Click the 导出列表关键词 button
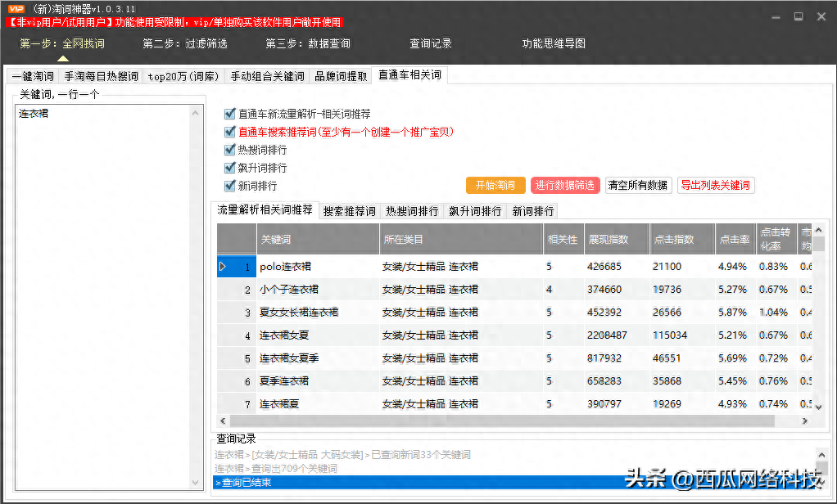The image size is (837, 504). click(x=715, y=186)
